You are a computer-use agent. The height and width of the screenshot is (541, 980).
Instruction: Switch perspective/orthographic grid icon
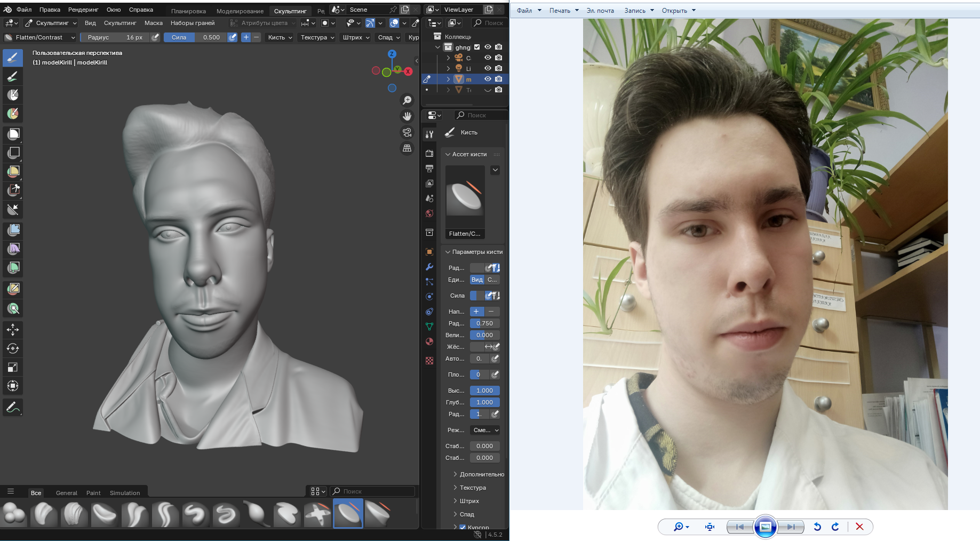407,148
